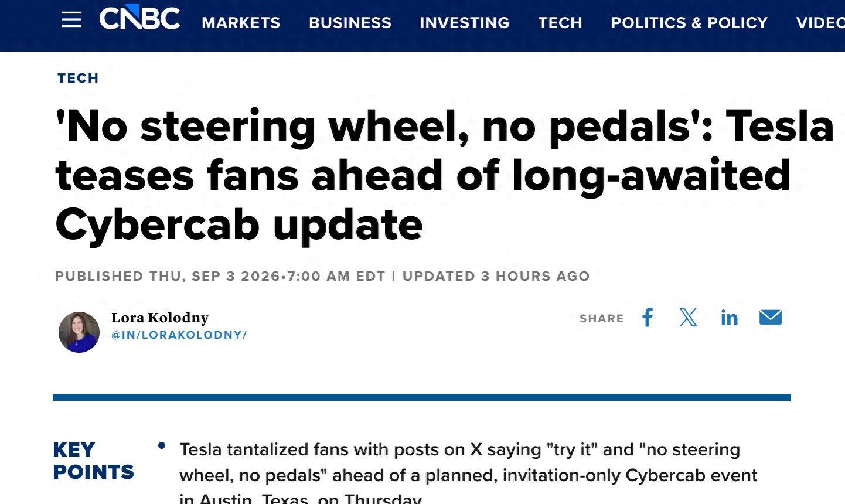
Task: Open the hamburger navigation menu
Action: point(71,19)
